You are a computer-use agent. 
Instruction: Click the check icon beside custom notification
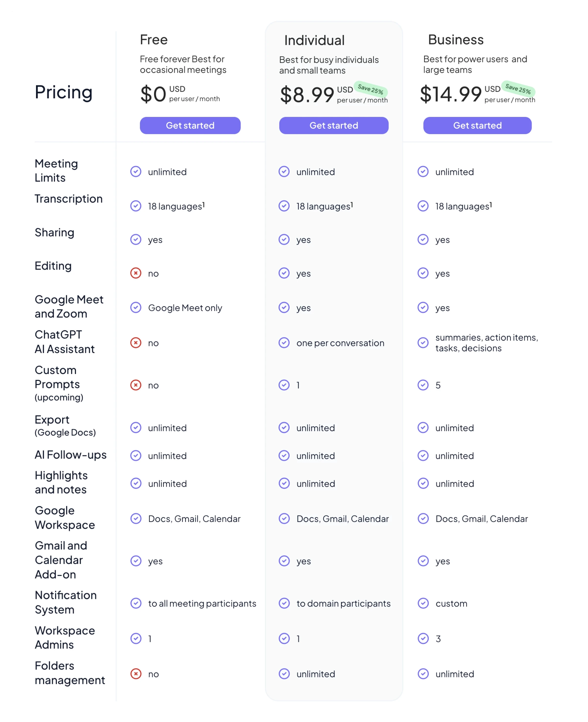(423, 603)
